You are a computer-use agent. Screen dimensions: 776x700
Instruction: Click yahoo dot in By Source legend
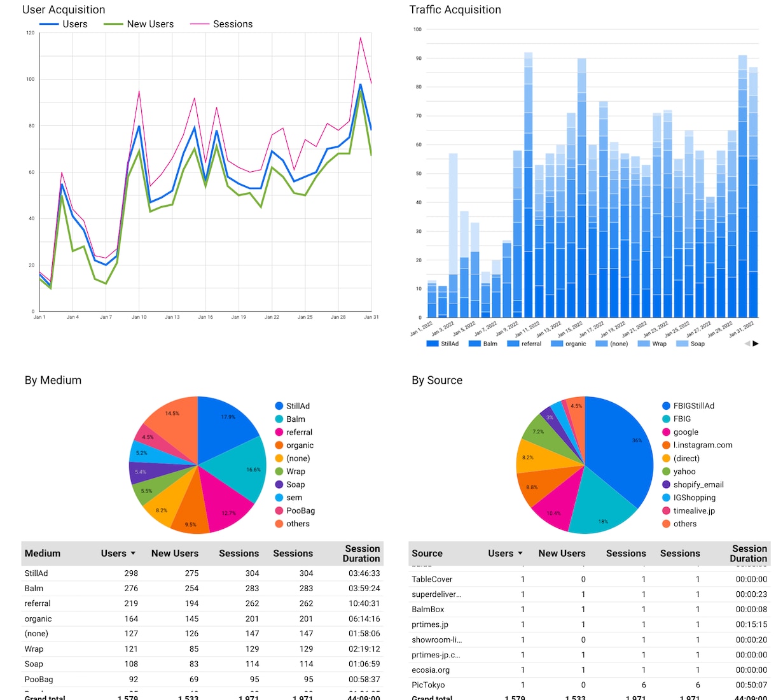[666, 472]
